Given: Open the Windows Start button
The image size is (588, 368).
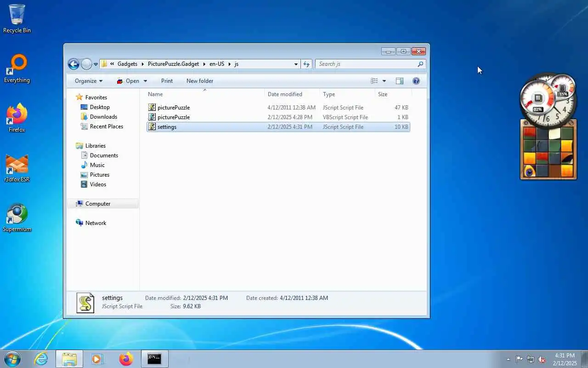Looking at the screenshot, I should click(x=12, y=359).
